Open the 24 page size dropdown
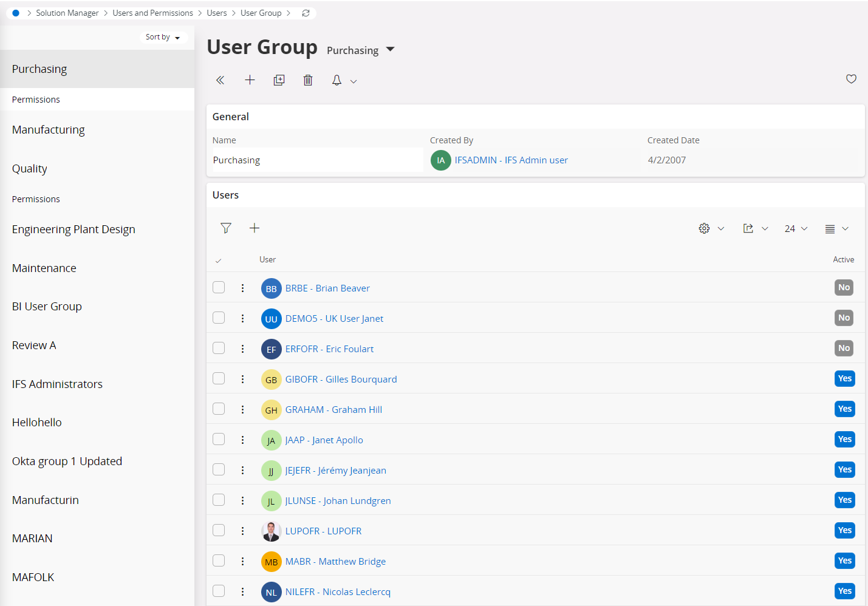Screen dimensions: 868x606 (796, 229)
